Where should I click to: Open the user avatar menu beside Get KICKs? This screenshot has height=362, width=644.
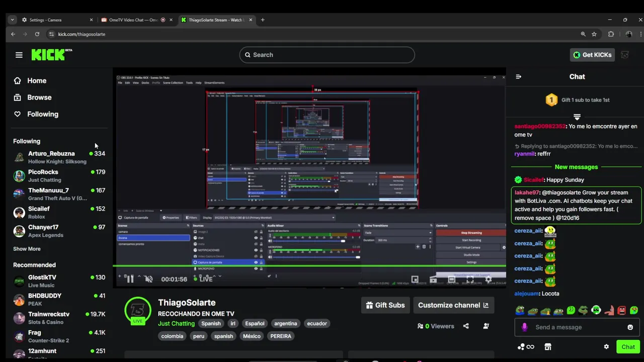tap(625, 55)
